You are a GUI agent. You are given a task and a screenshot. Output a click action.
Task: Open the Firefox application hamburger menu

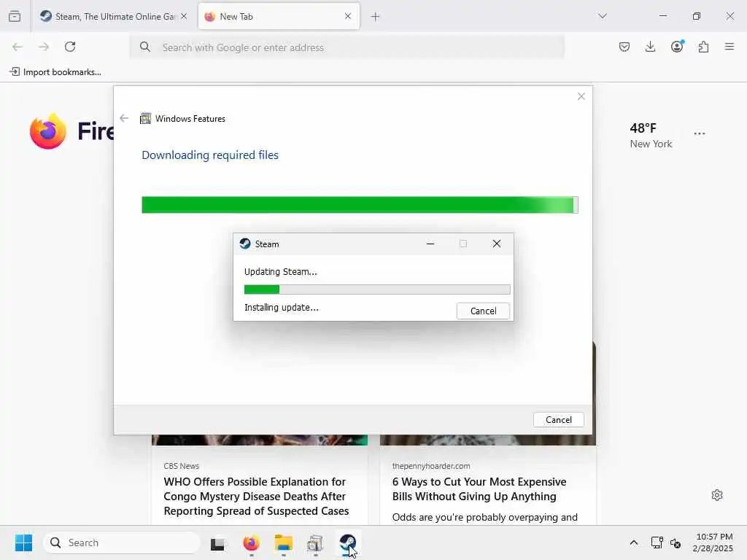(729, 47)
